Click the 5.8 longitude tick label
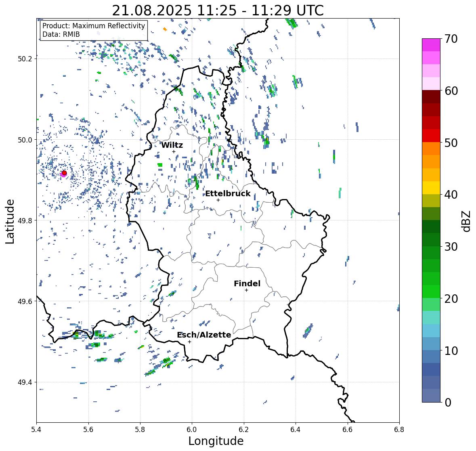 click(x=140, y=430)
